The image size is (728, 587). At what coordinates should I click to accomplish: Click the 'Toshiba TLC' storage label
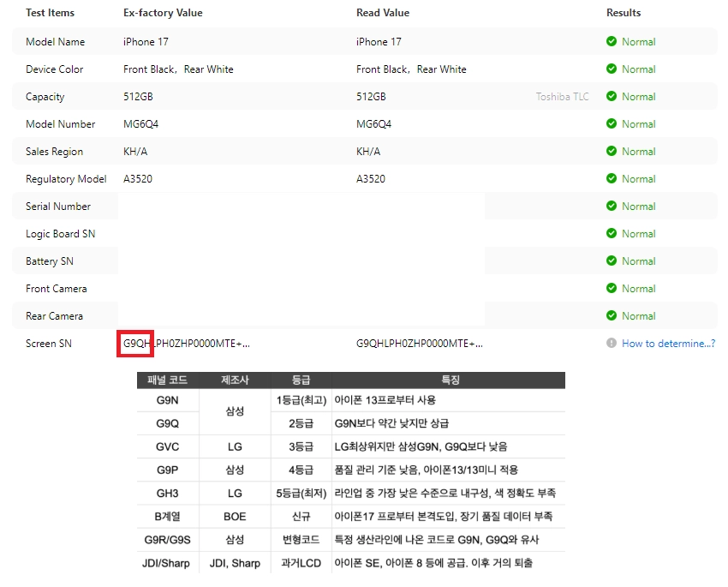pos(562,97)
